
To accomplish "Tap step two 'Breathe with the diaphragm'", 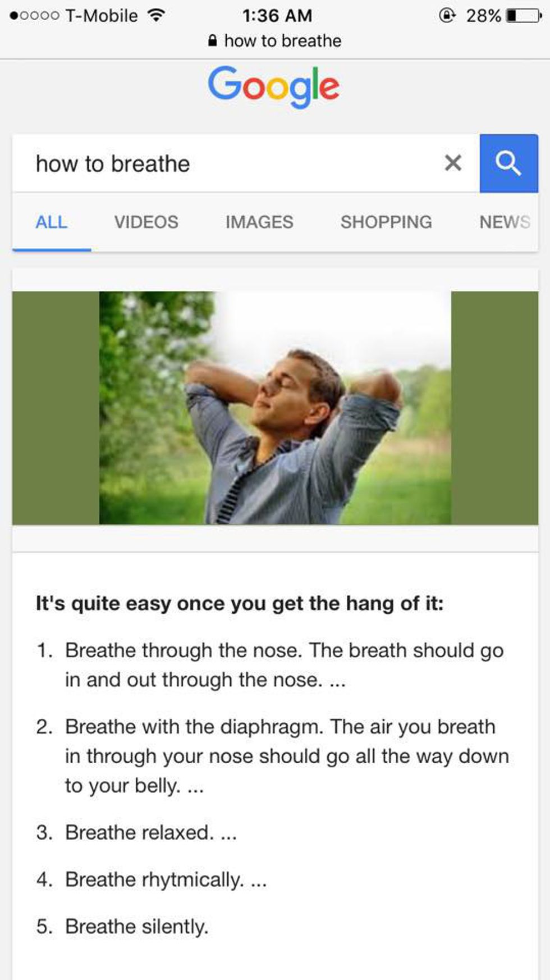I will [287, 756].
